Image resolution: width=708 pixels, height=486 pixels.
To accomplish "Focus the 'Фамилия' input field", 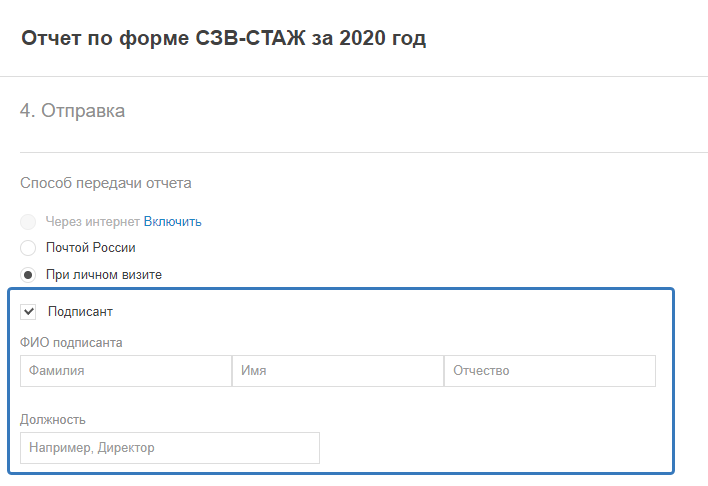I will click(125, 371).
